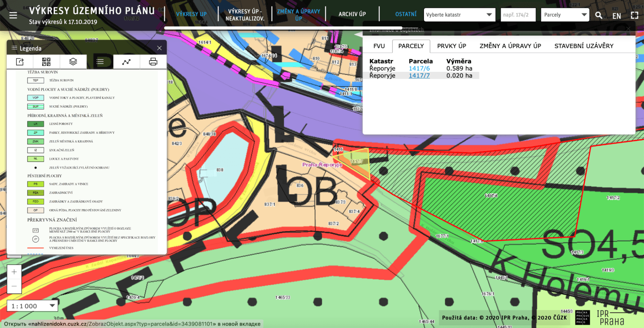
Task: Open the VÝKRESY ÚP menu
Action: 191,14
